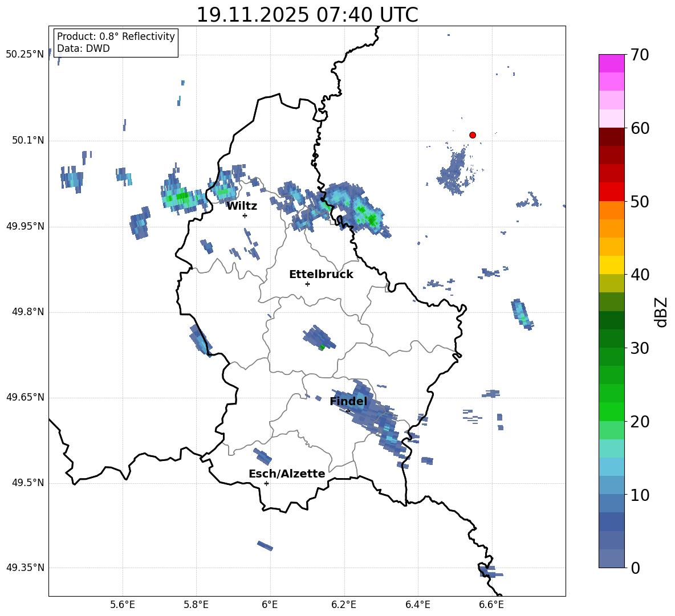Click the colorbar value 40

coord(640,275)
